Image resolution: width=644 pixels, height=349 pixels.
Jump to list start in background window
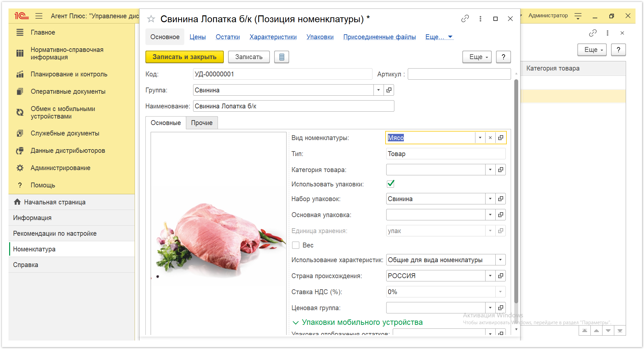tap(585, 331)
